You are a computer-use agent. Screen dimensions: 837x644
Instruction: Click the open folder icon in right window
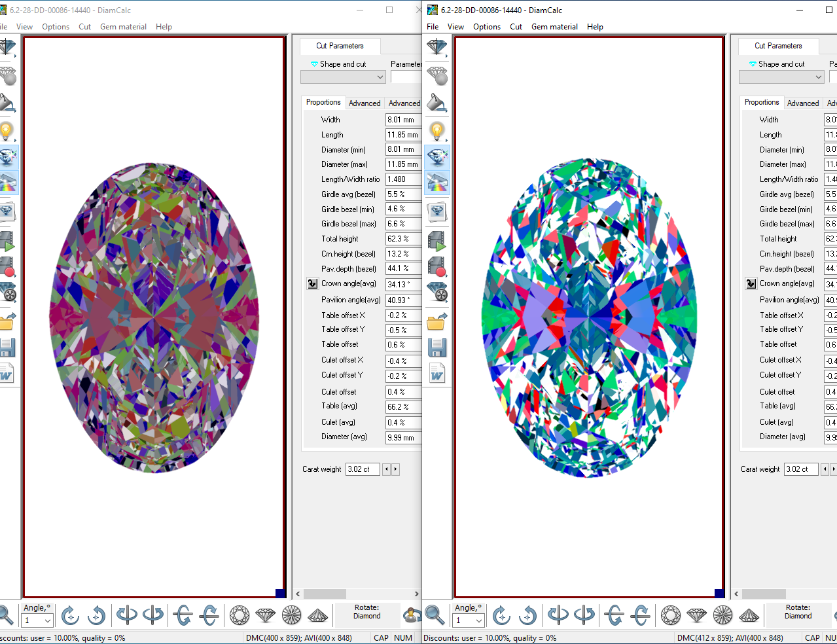(436, 321)
